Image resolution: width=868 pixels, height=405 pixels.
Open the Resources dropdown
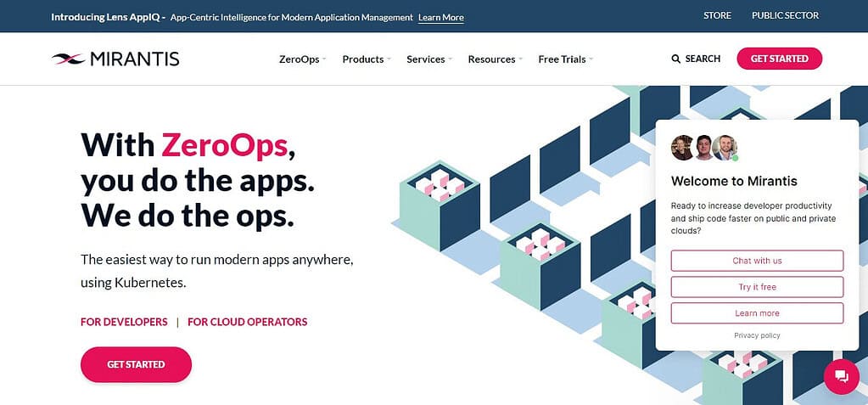pyautogui.click(x=496, y=59)
